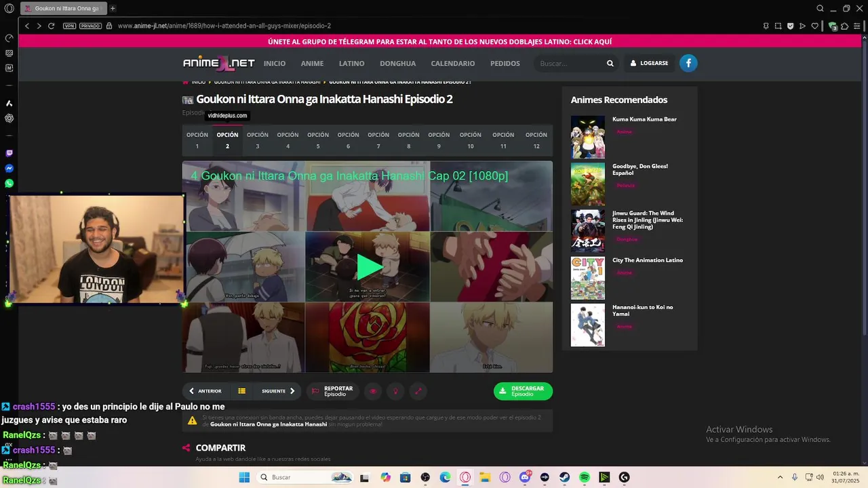Switch to the OPCIÓN 1 server tab
868x488 pixels.
pyautogui.click(x=197, y=140)
